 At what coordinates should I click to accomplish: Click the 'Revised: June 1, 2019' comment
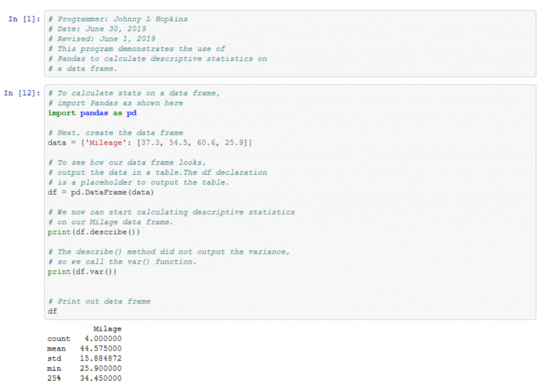point(102,39)
